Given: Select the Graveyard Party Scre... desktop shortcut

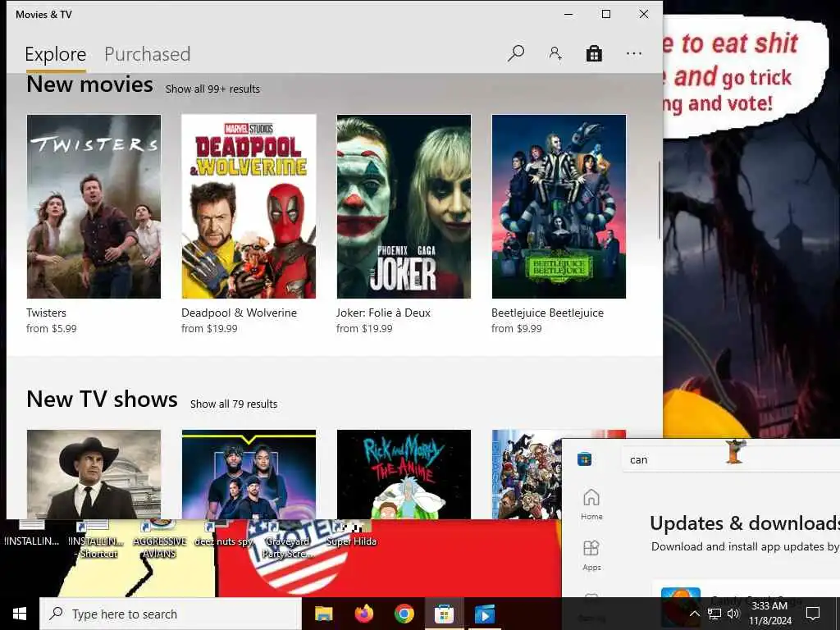Looking at the screenshot, I should point(287,540).
